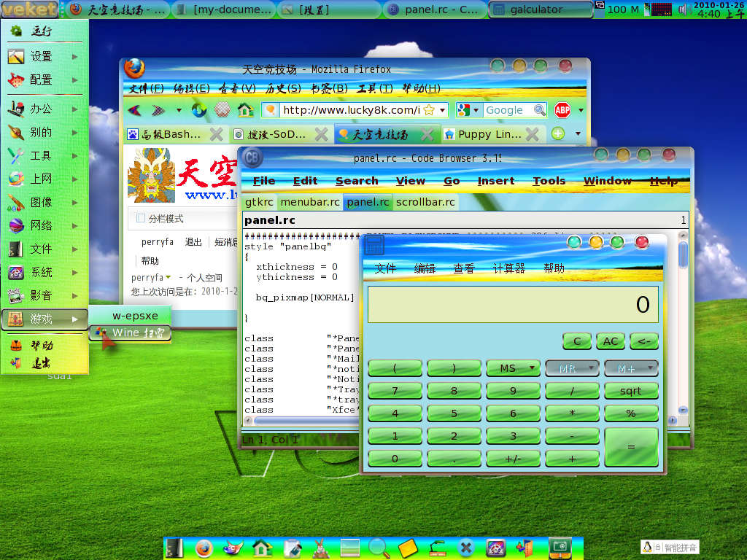
Task: Click the Code Browser CB title icon
Action: click(x=252, y=157)
